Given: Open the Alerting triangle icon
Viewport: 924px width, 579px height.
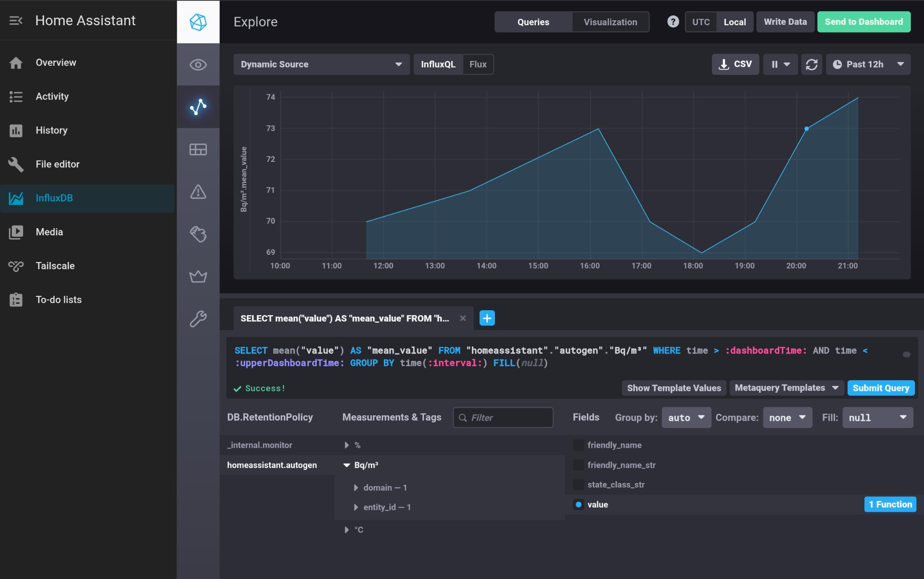Looking at the screenshot, I should (x=198, y=192).
